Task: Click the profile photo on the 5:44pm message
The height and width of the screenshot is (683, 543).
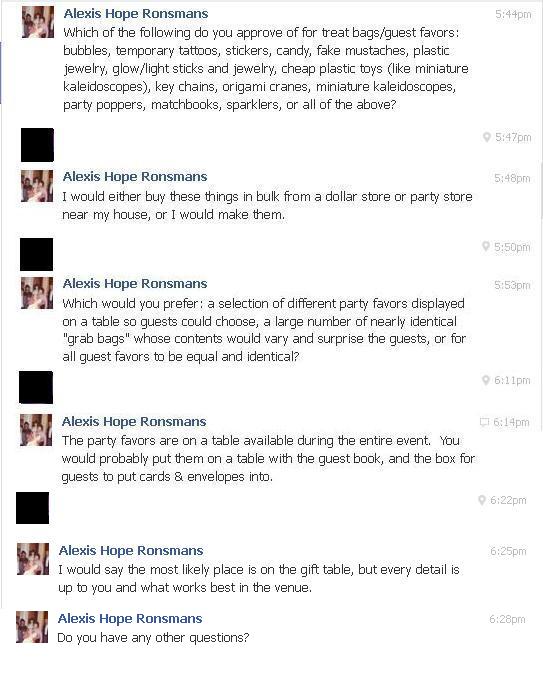Action: 37,22
